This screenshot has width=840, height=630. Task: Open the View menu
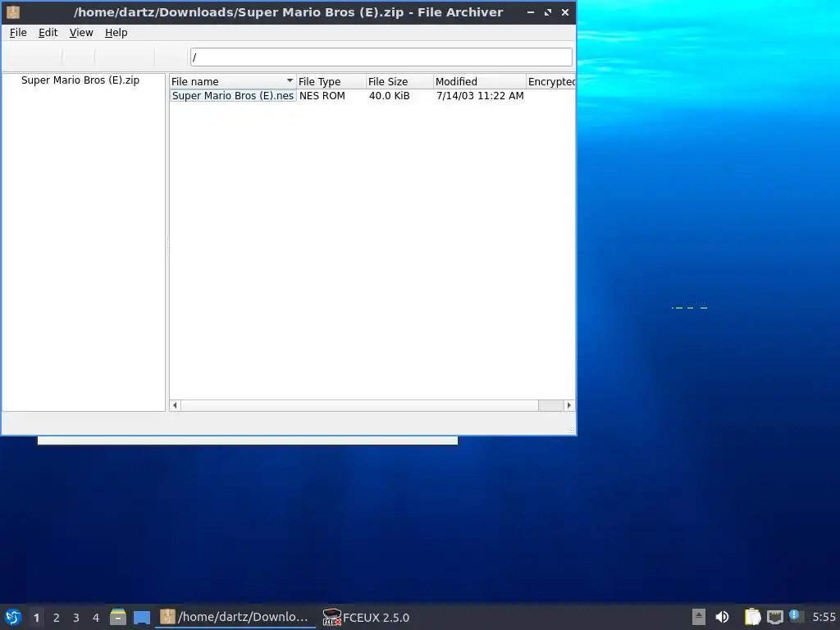point(81,33)
